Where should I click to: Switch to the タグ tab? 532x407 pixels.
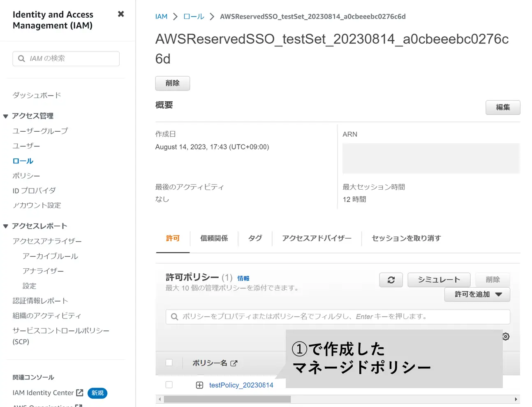point(255,238)
